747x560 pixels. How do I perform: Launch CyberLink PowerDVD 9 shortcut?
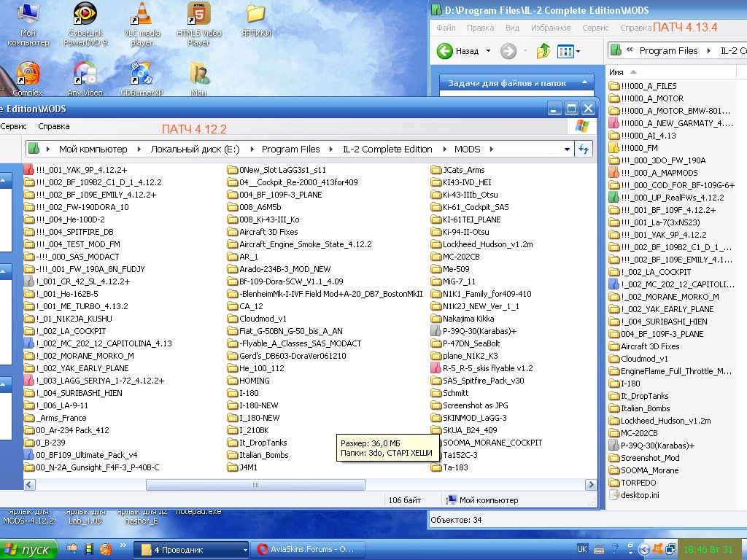pyautogui.click(x=85, y=24)
